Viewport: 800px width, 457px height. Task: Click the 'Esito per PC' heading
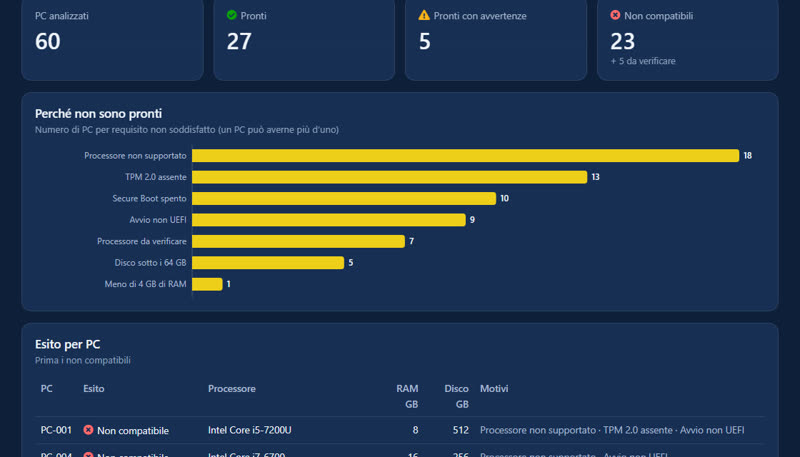click(67, 344)
